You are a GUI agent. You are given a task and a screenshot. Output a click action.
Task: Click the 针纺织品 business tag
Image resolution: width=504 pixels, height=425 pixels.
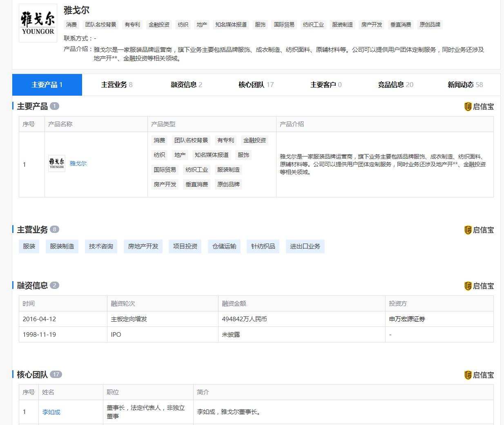[263, 246]
